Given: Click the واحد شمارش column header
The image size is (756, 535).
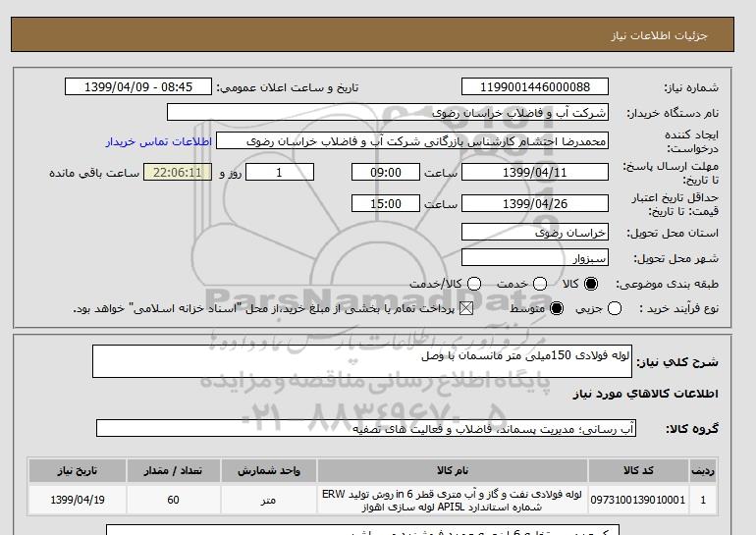Looking at the screenshot, I should [269, 470].
